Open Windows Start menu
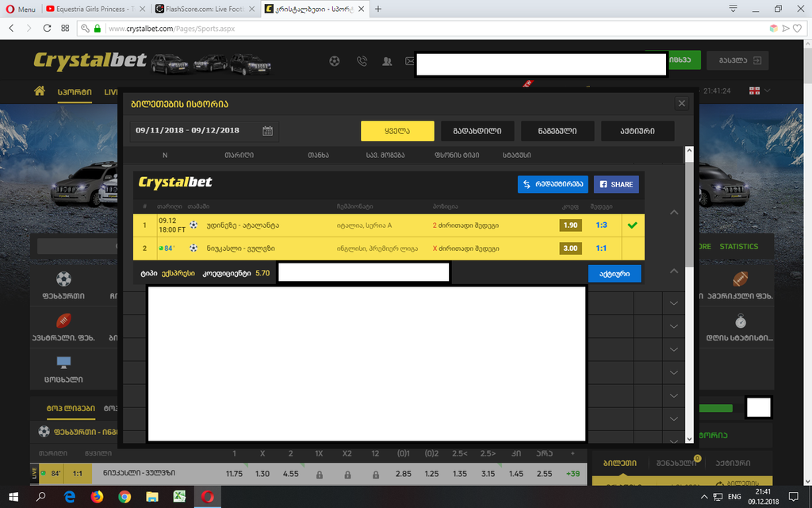 (13, 497)
